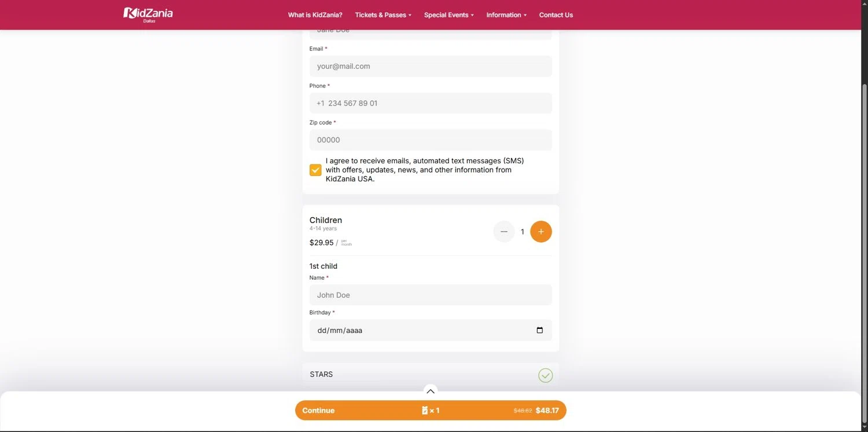Expand the Tickets & Passes menu
Screen dimensions: 868x432
(383, 15)
